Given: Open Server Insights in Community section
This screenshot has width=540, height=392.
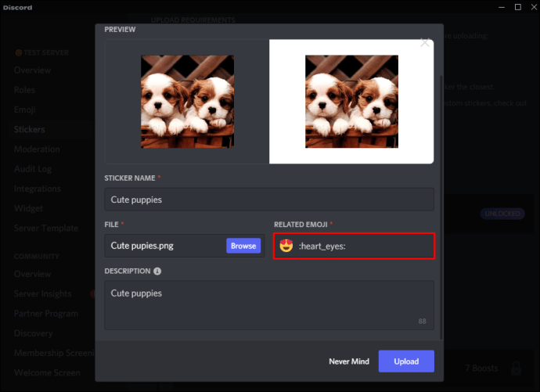Looking at the screenshot, I should coord(42,293).
